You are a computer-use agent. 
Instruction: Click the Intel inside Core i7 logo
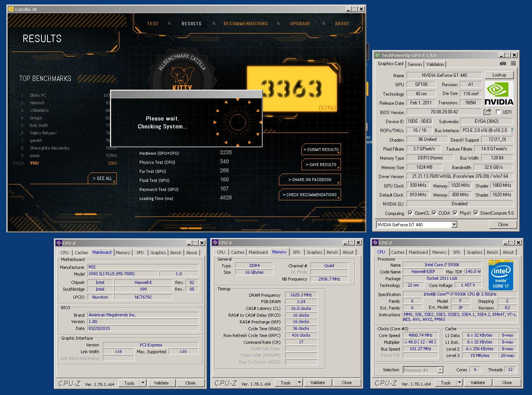tap(501, 276)
